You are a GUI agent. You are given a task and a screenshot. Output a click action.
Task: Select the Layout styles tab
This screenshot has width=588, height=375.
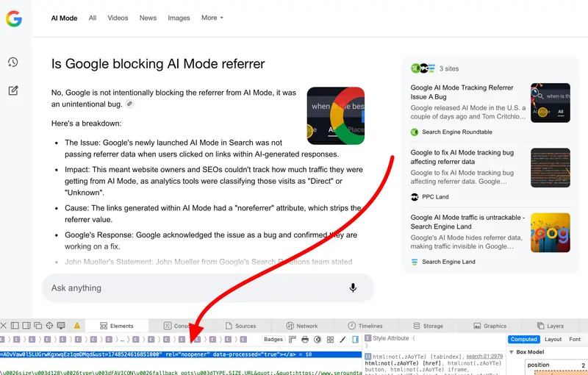pos(553,340)
